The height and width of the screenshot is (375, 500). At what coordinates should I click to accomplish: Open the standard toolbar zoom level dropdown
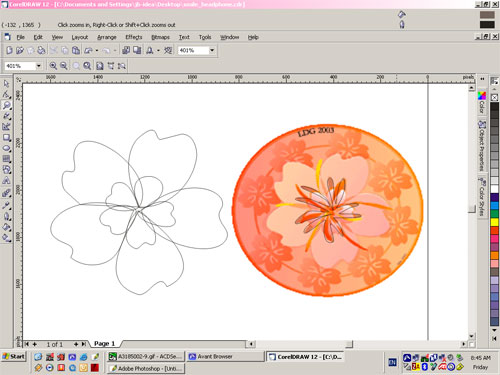click(212, 50)
